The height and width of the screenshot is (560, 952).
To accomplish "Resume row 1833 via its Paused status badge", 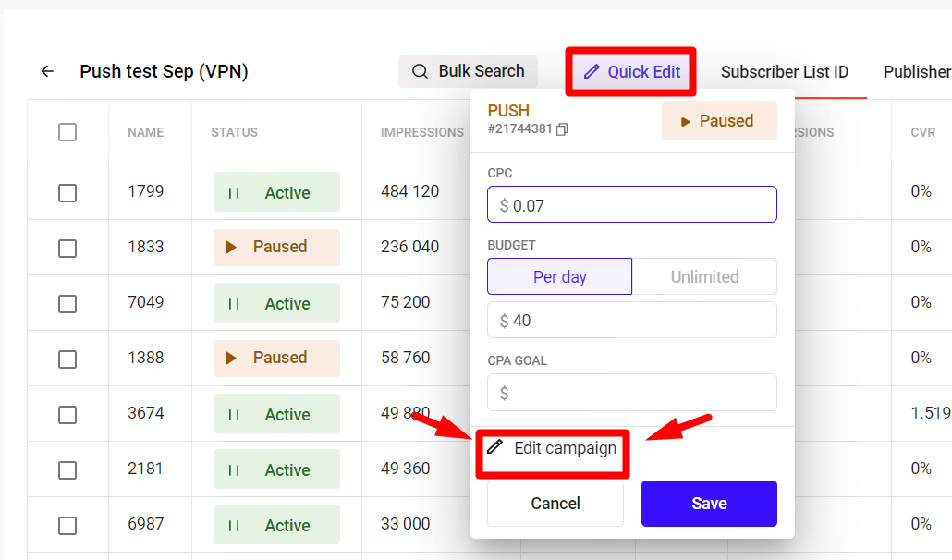I will [x=276, y=247].
